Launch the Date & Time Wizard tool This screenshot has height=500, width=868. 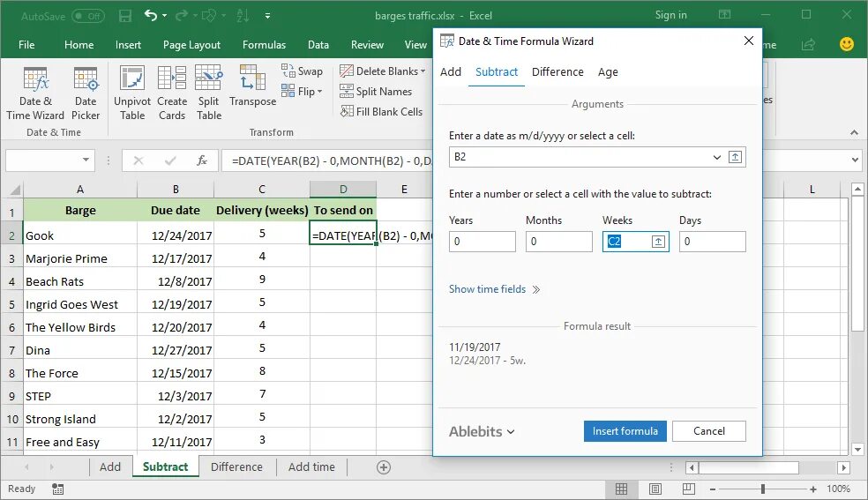coord(35,93)
